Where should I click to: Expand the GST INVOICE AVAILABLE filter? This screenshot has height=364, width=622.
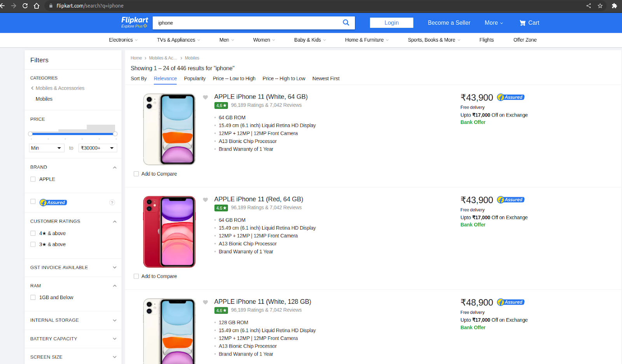(x=115, y=267)
